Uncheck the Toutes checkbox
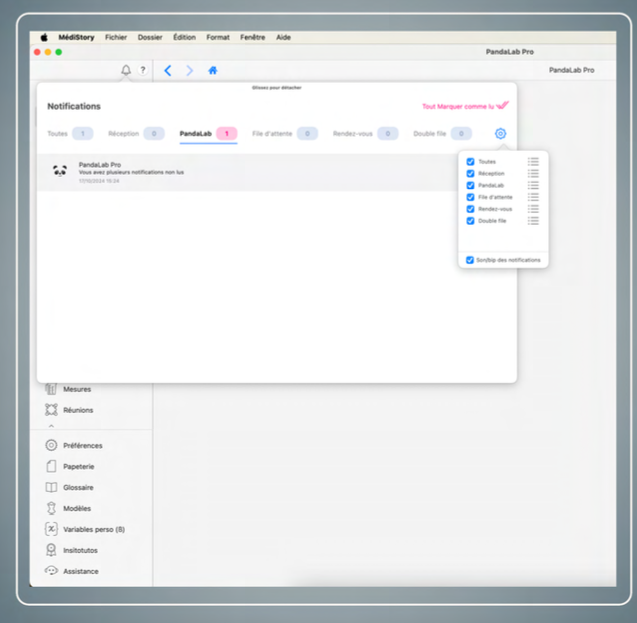 tap(470, 162)
